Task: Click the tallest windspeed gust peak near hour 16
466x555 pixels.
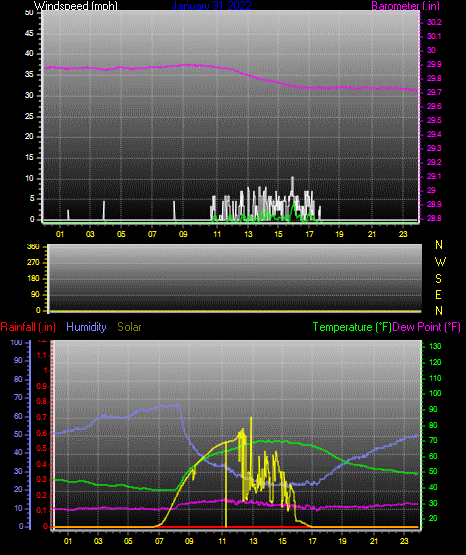Action: pyautogui.click(x=292, y=179)
